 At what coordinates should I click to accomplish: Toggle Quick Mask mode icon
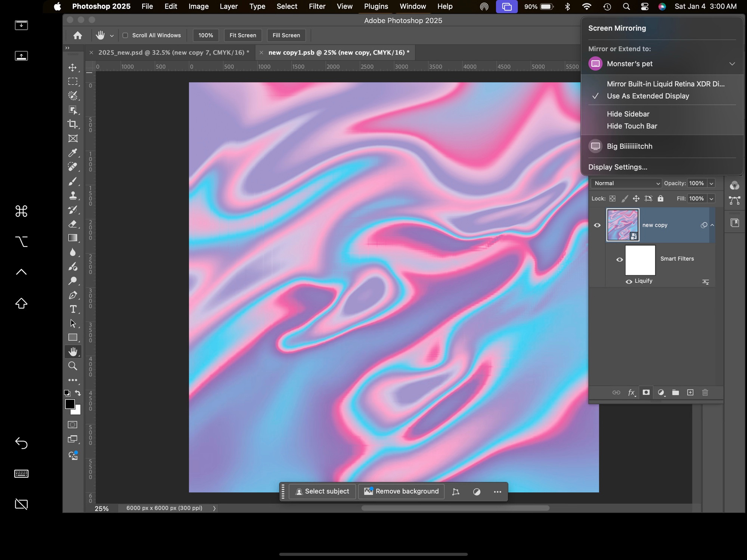pyautogui.click(x=73, y=425)
